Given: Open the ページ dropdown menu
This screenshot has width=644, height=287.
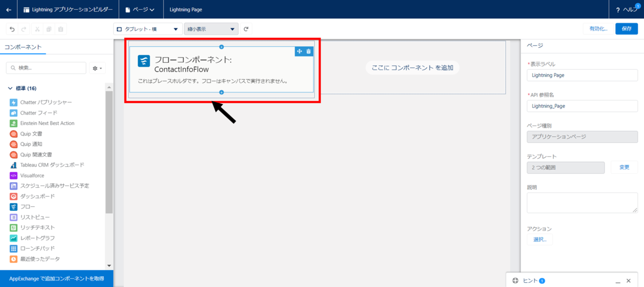Looking at the screenshot, I should [x=140, y=9].
